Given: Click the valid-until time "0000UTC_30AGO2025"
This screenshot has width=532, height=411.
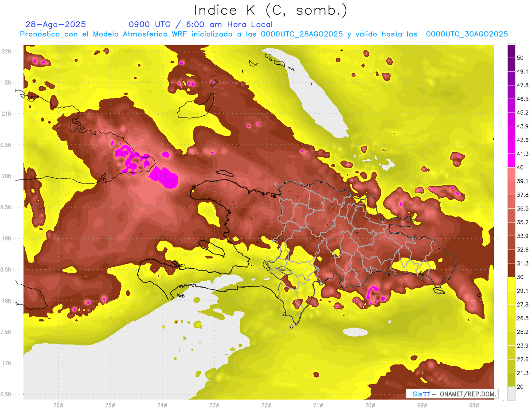Looking at the screenshot, I should [x=467, y=34].
